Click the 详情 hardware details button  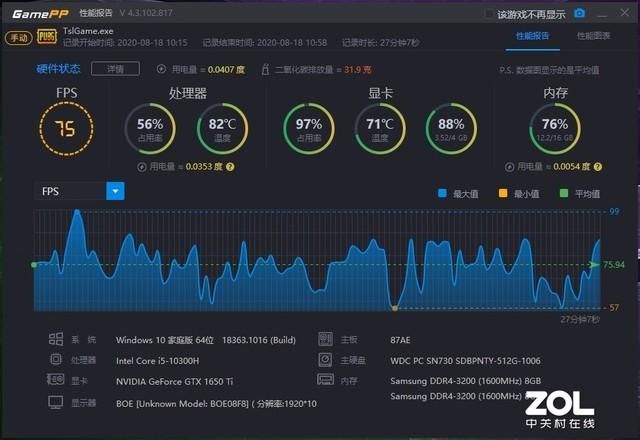point(116,69)
